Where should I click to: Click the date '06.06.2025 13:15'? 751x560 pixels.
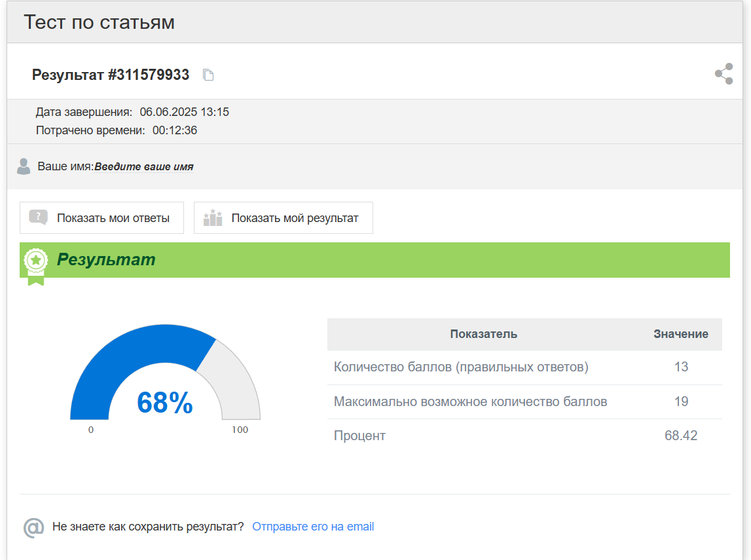coord(185,112)
